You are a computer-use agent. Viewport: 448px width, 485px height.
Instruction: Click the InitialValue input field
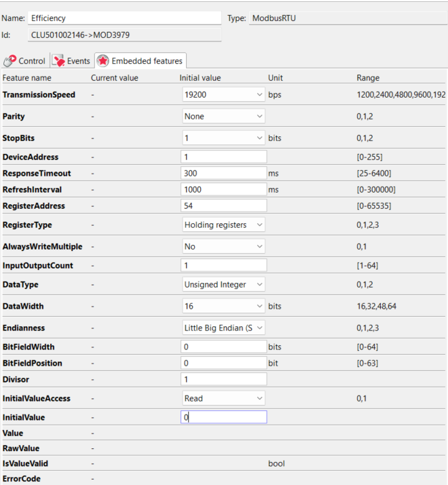tap(223, 417)
